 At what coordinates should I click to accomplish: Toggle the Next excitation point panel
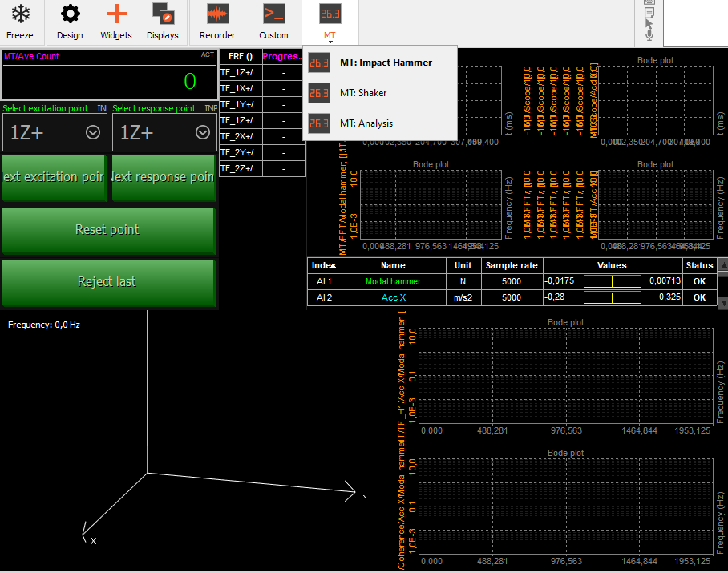(x=54, y=177)
